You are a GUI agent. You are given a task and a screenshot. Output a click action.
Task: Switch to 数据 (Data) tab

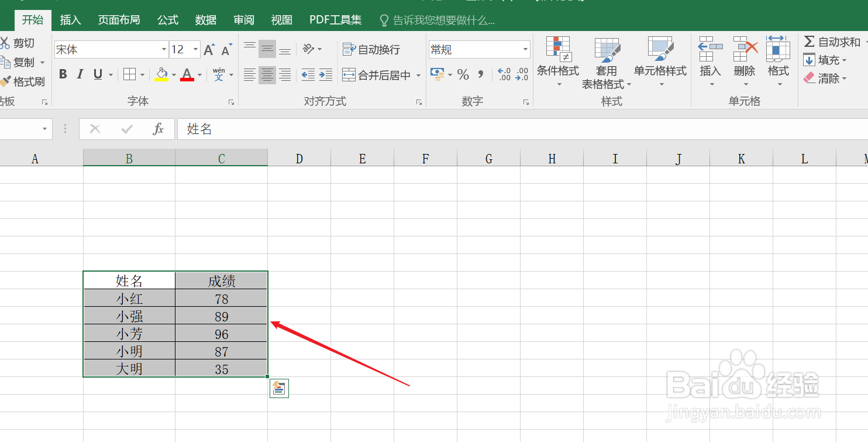206,20
